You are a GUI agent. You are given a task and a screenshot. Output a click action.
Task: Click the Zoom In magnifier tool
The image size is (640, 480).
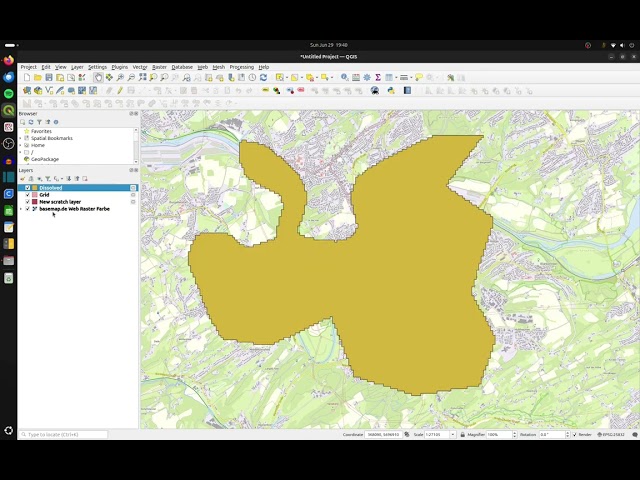[x=120, y=78]
